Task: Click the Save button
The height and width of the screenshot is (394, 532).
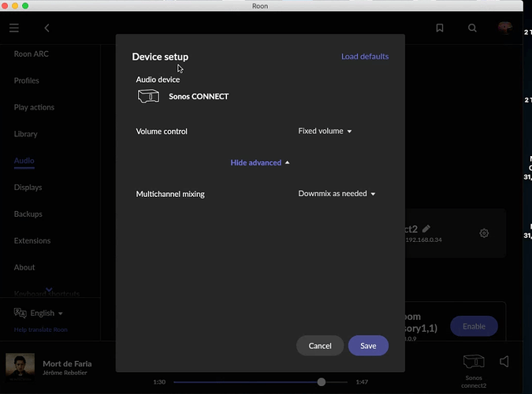Action: (368, 346)
